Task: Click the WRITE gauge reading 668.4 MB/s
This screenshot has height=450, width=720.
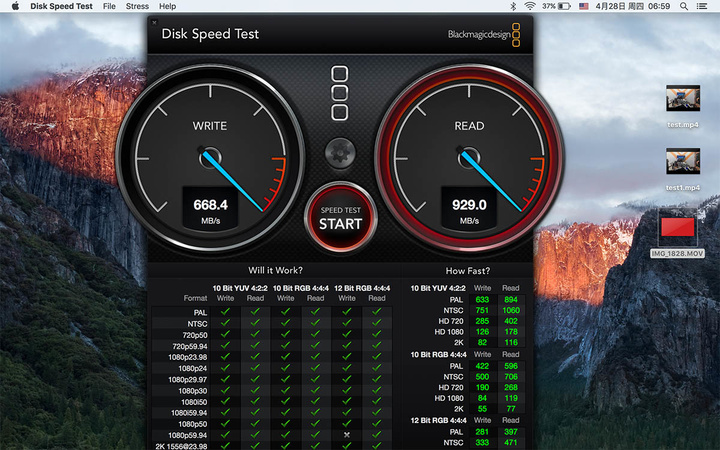Action: 210,209
